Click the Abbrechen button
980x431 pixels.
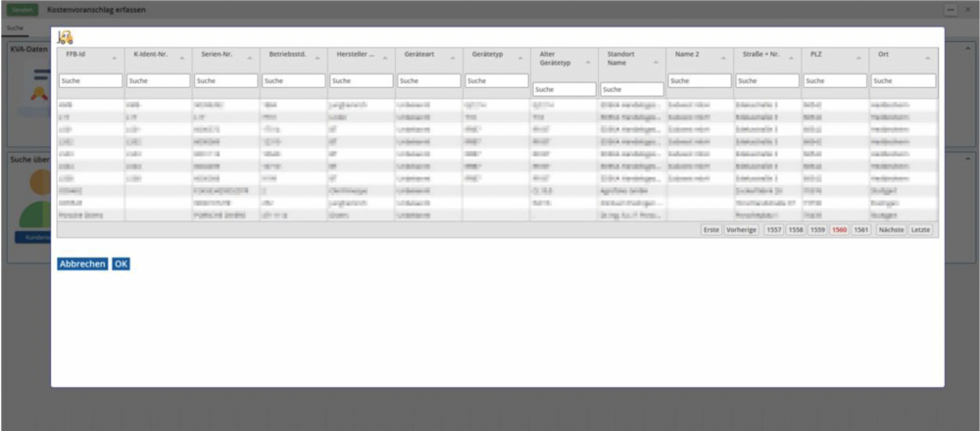point(82,264)
